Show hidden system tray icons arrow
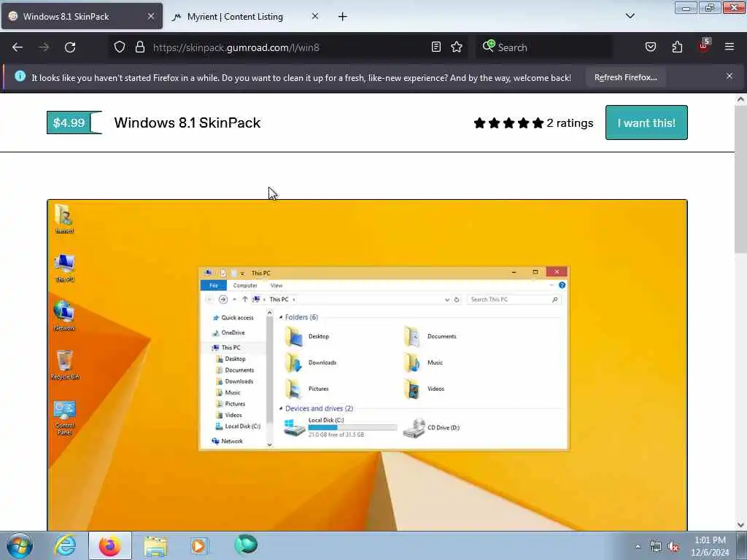 [638, 547]
